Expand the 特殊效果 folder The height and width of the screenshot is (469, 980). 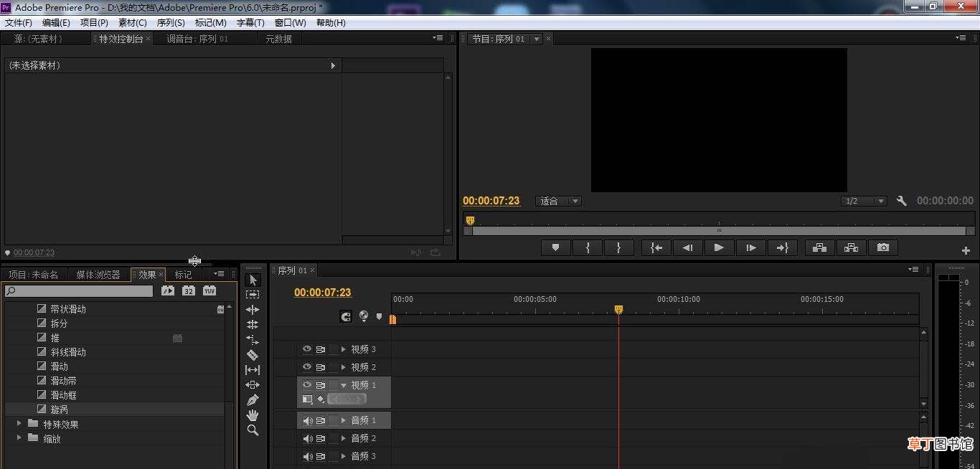pyautogui.click(x=19, y=424)
